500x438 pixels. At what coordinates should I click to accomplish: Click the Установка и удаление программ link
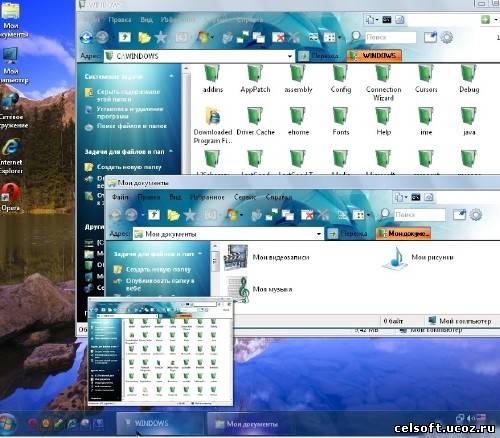click(x=130, y=112)
